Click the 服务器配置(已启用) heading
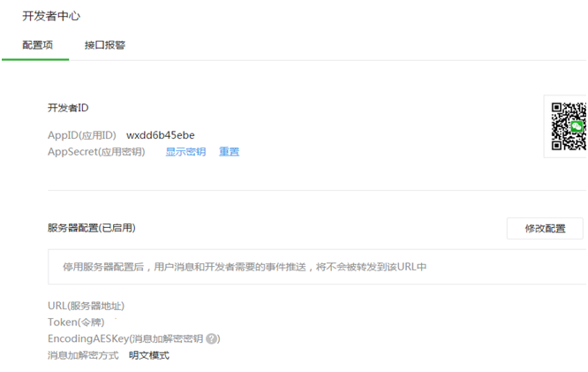This screenshot has height=372, width=588. click(x=92, y=228)
